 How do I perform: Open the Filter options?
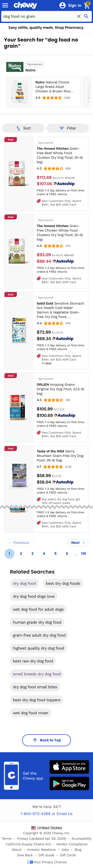(68, 128)
